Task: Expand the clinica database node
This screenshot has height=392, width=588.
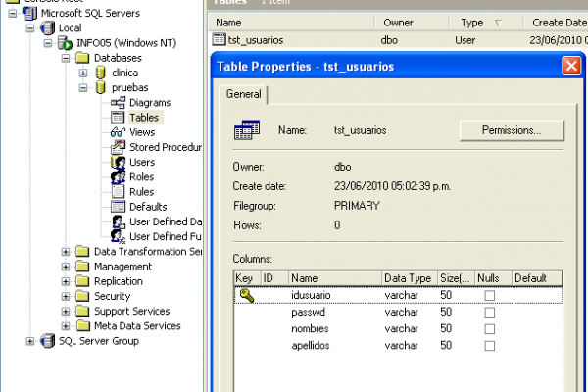Action: pos(83,73)
